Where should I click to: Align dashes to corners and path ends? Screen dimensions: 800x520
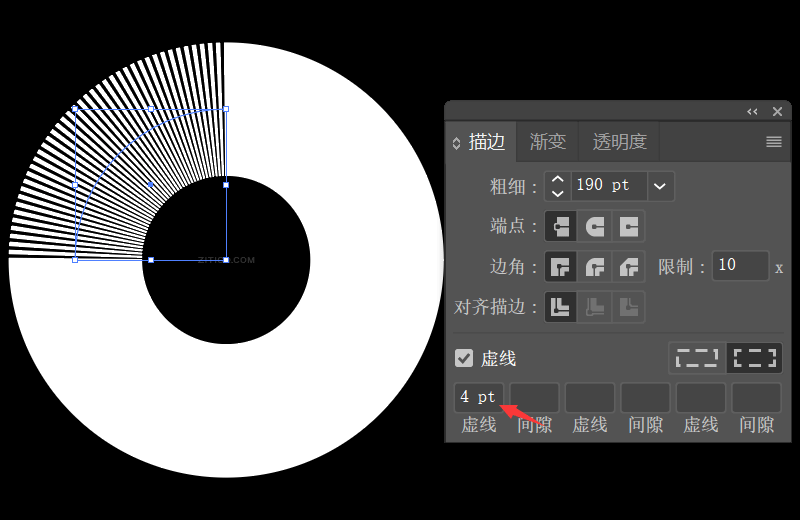tap(755, 357)
